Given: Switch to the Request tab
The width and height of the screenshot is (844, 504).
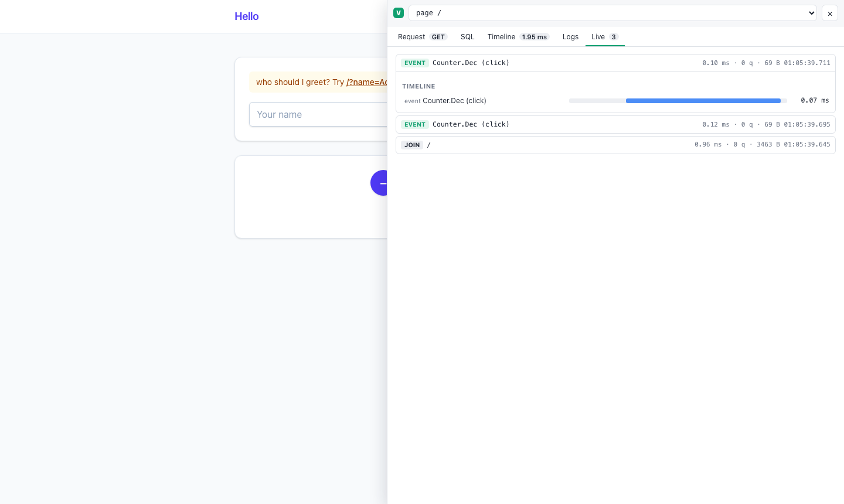Looking at the screenshot, I should [423, 37].
